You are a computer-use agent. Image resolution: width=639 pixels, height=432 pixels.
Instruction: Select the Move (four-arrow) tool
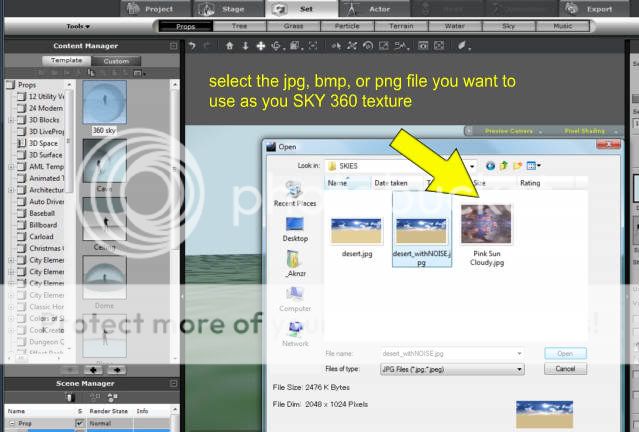pyautogui.click(x=260, y=46)
